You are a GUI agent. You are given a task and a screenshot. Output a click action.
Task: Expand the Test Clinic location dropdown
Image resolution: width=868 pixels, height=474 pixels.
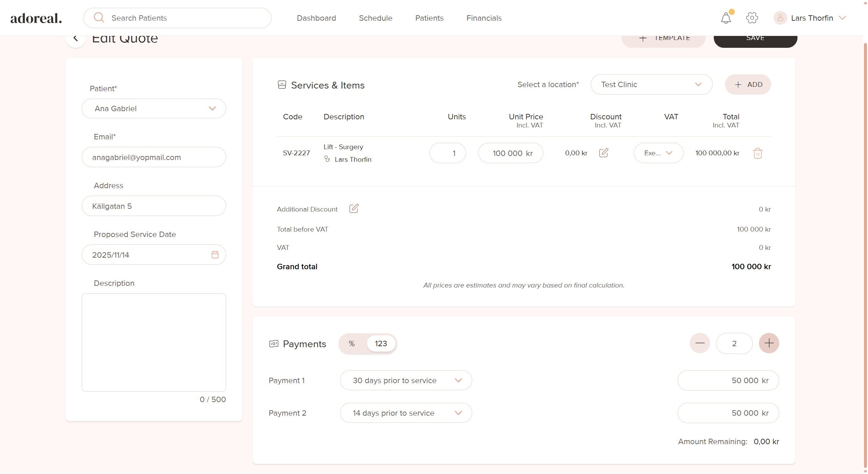click(651, 84)
